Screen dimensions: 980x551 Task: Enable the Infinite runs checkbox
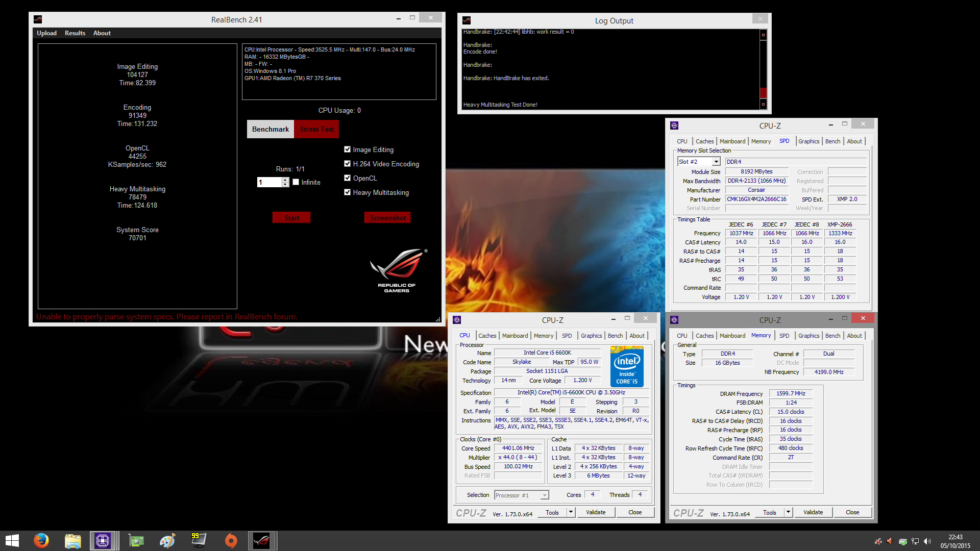pos(296,182)
